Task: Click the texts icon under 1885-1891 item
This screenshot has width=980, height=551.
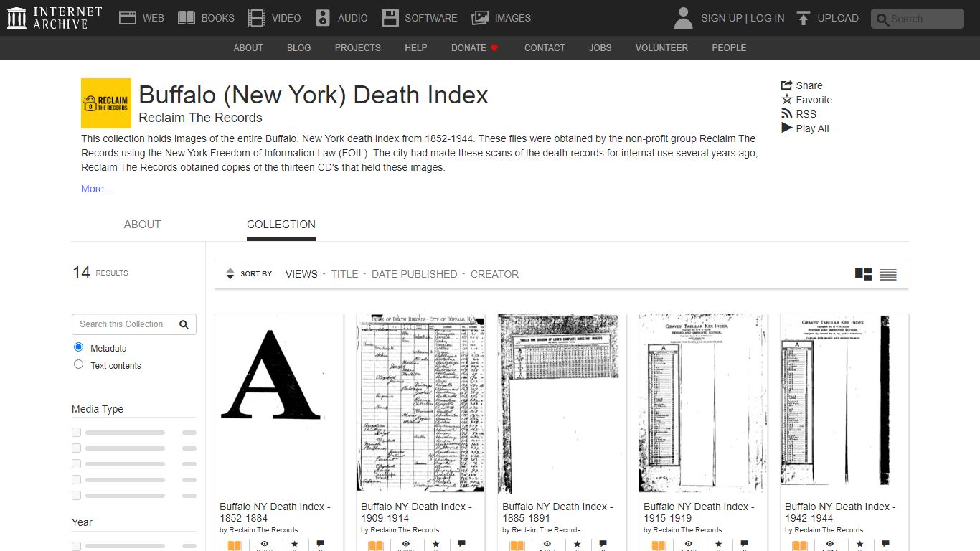Action: pos(517,546)
